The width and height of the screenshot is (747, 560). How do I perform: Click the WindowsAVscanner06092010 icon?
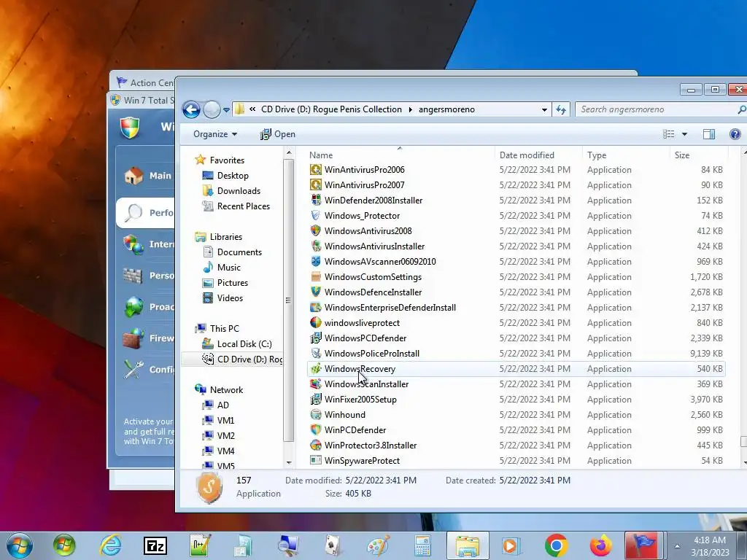click(315, 262)
